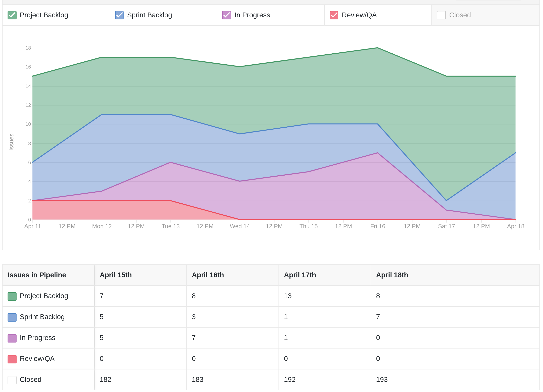Click the Closed legend label
This screenshot has height=392, width=543.
point(460,15)
